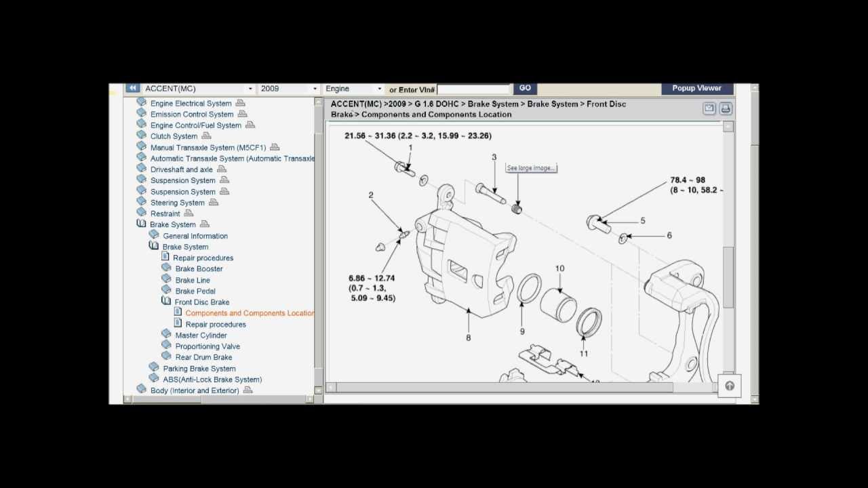Collapse Front Disc Brake item

(x=202, y=302)
